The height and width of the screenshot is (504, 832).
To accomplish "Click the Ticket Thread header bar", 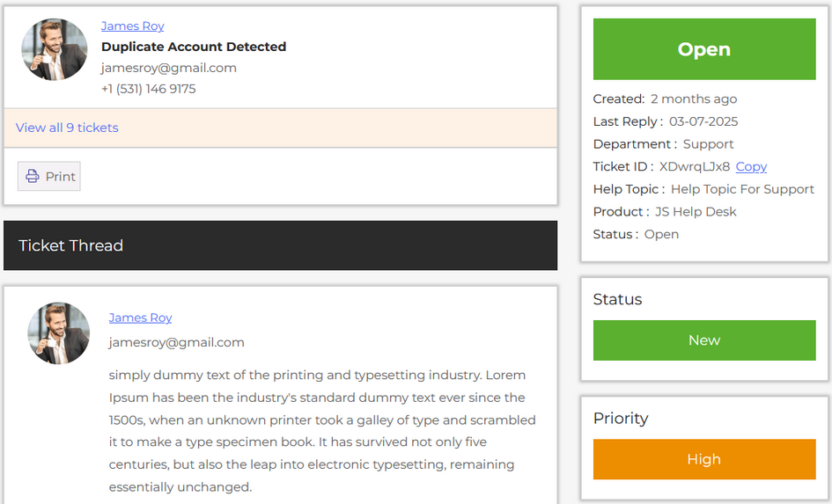I will click(280, 245).
